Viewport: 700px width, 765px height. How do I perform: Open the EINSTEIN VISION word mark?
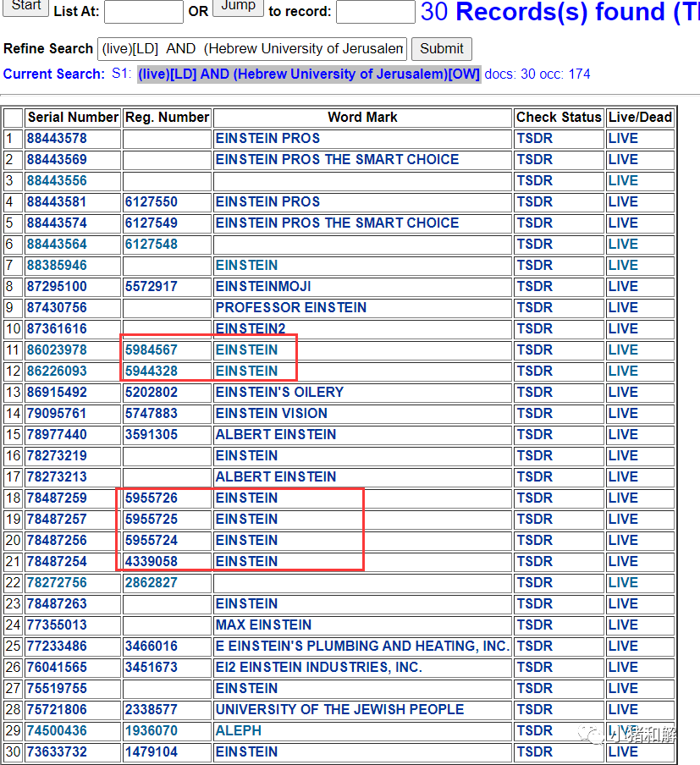coord(272,413)
